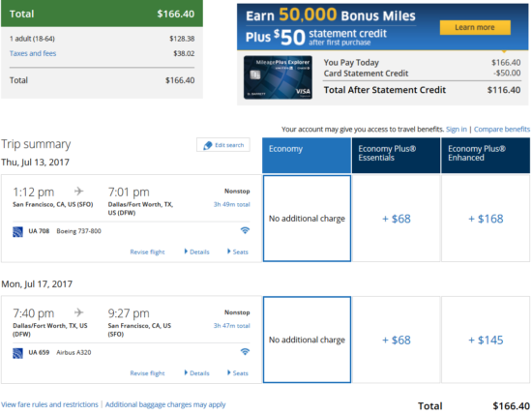
Task: Click Revise flight for UA 708
Action: [147, 252]
